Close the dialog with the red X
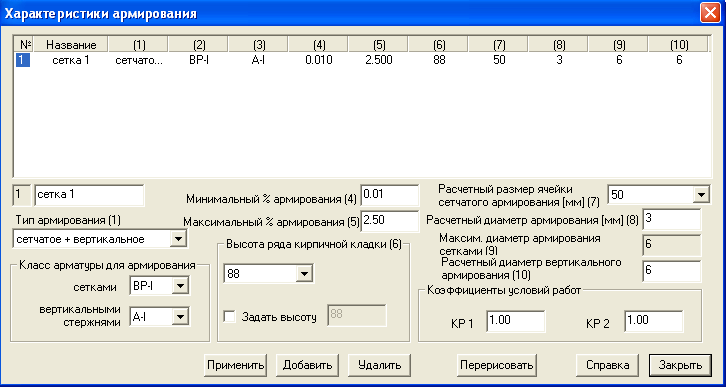Viewport: 728px width, 387px height. click(x=710, y=13)
